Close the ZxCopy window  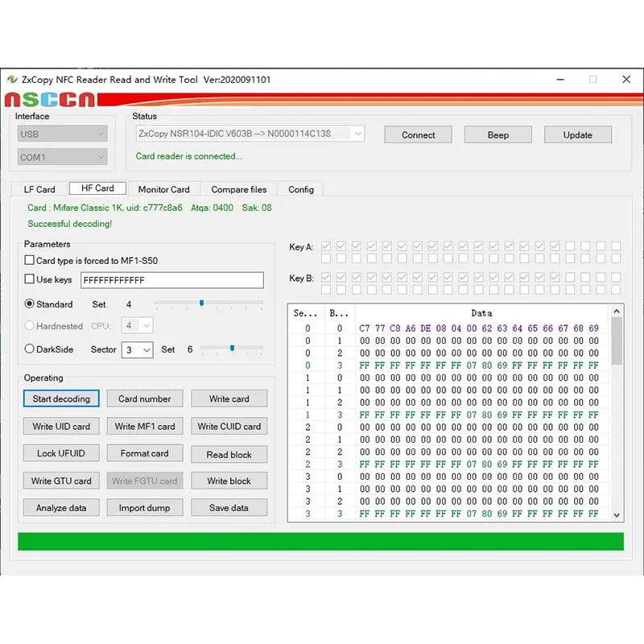pos(626,79)
